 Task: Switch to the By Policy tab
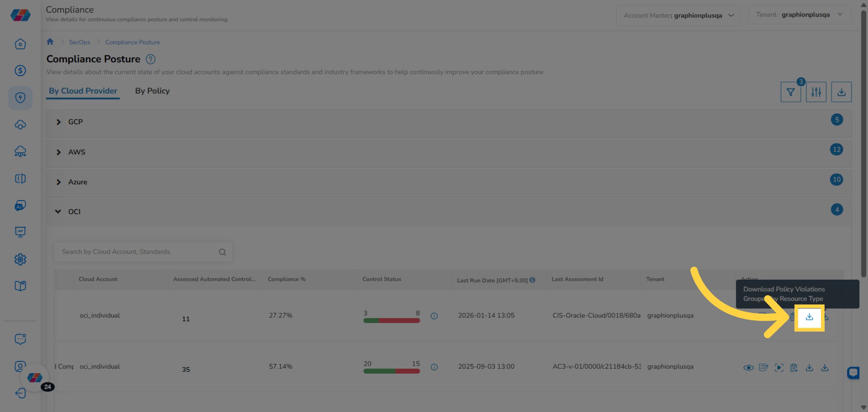152,91
